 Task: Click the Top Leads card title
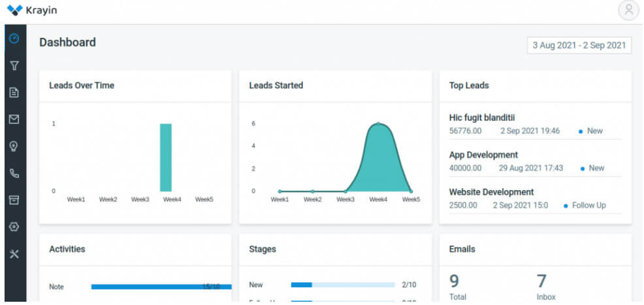point(469,86)
